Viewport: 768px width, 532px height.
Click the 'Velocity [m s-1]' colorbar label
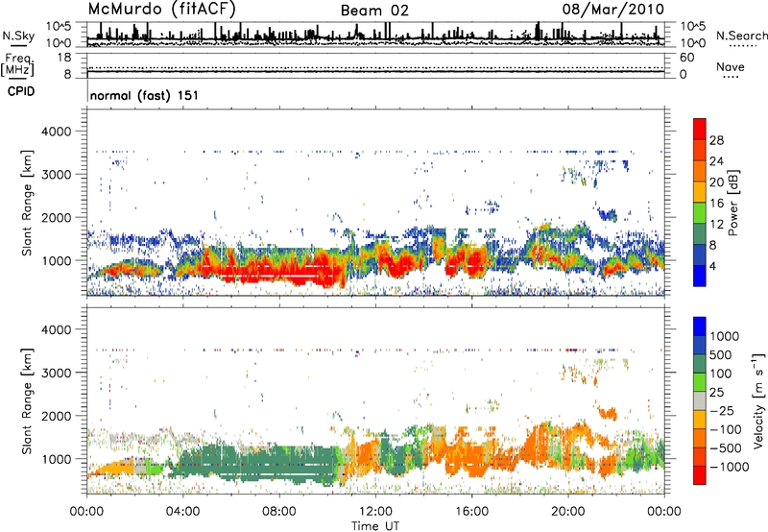758,400
